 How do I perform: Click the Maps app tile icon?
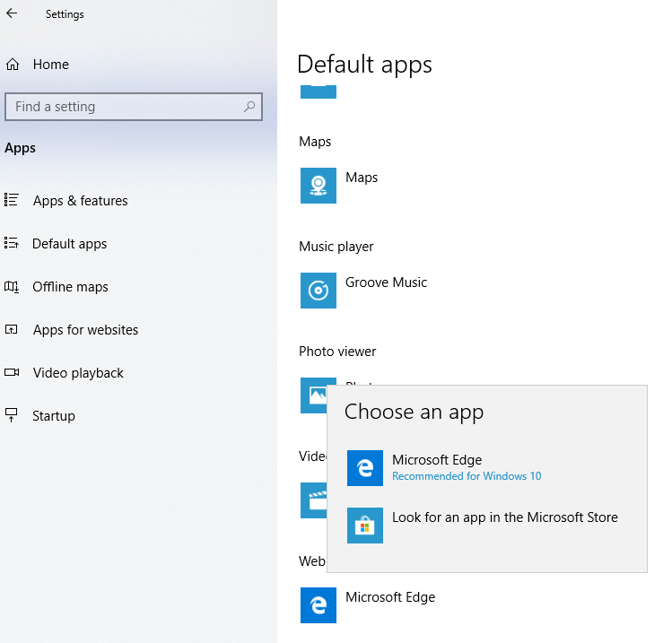[x=319, y=186]
